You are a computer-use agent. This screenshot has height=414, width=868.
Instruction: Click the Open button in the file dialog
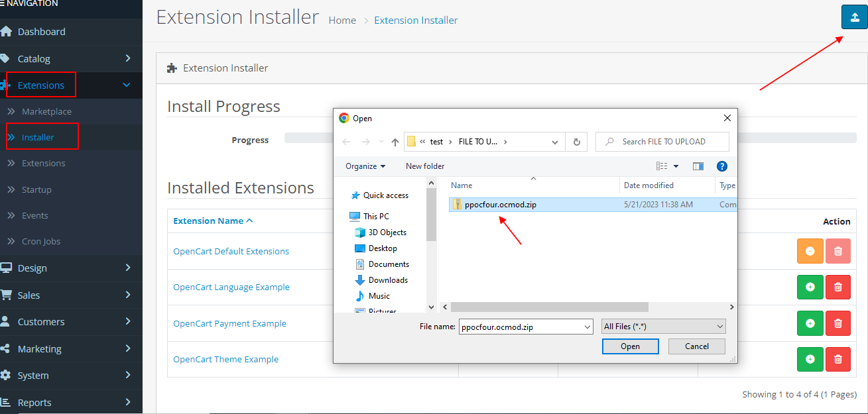pos(630,346)
